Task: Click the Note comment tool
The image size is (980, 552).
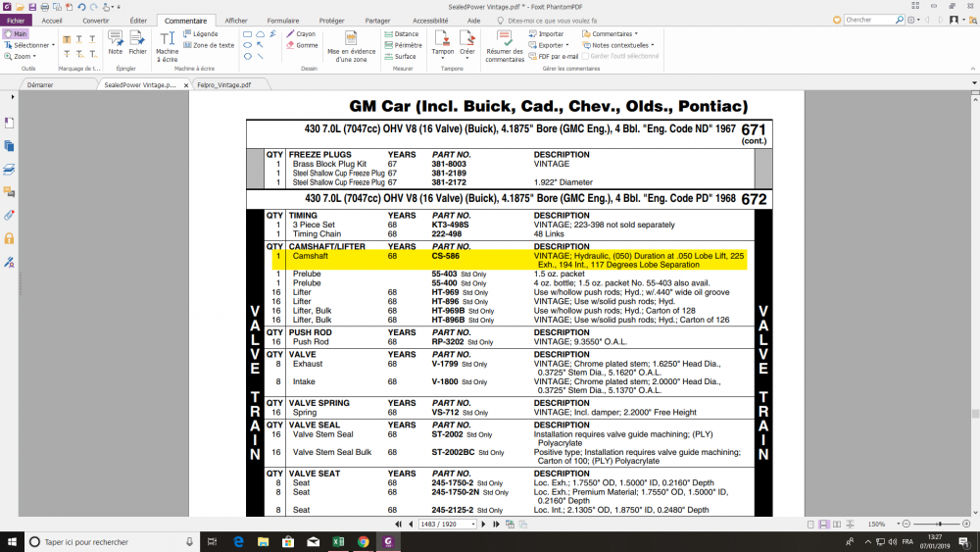Action: click(x=115, y=42)
